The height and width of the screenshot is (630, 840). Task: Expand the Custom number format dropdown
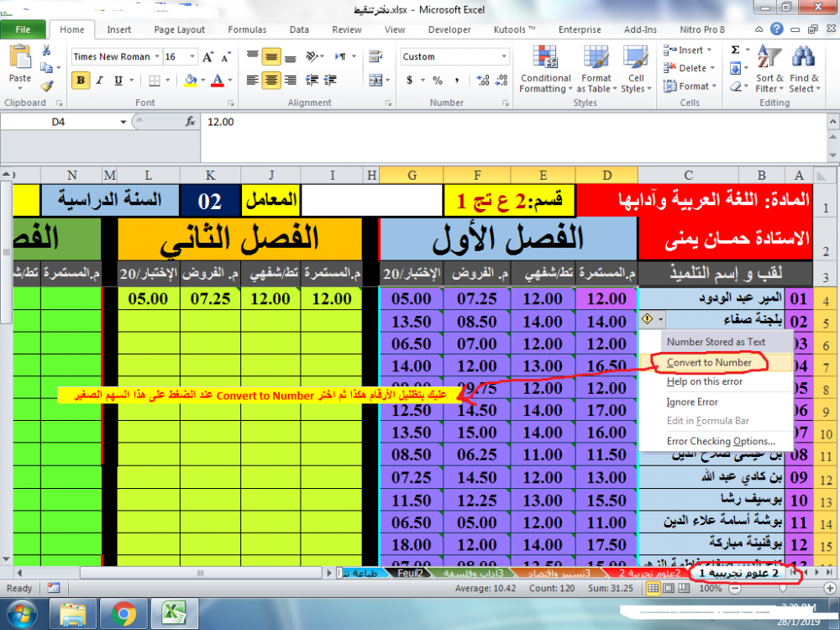504,57
